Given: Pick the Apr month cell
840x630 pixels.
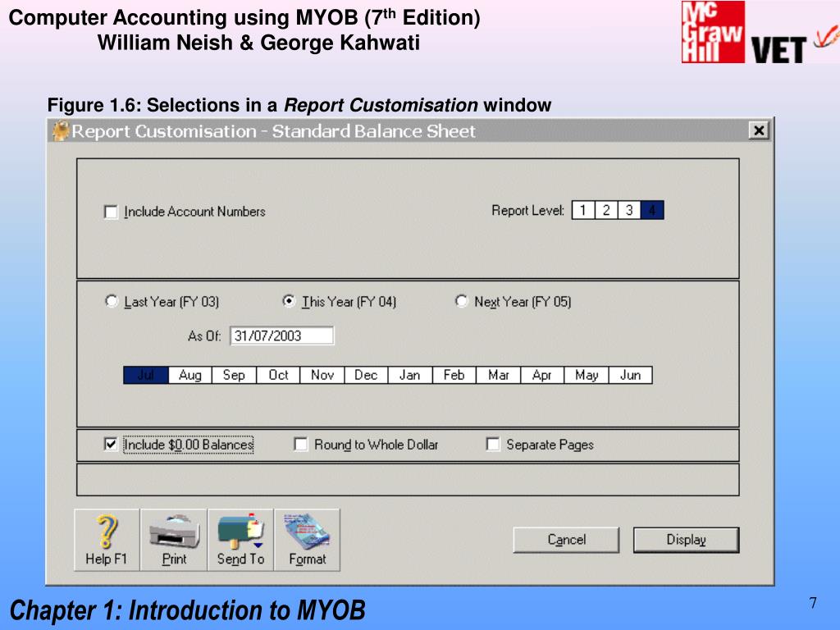Looking at the screenshot, I should 542,375.
